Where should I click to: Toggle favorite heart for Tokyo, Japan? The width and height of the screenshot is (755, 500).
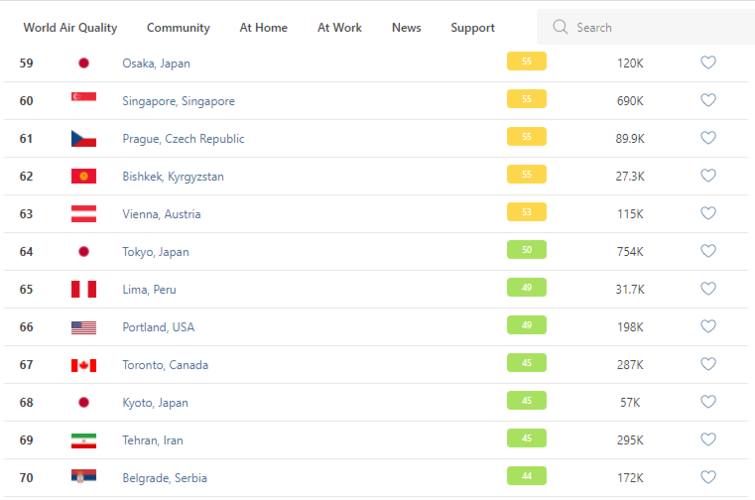coord(708,251)
